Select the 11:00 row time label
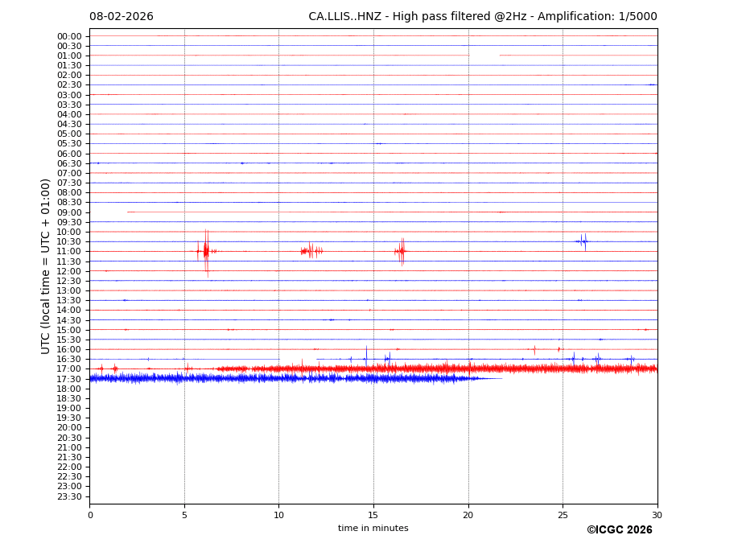The image size is (746, 560). pyautogui.click(x=68, y=252)
